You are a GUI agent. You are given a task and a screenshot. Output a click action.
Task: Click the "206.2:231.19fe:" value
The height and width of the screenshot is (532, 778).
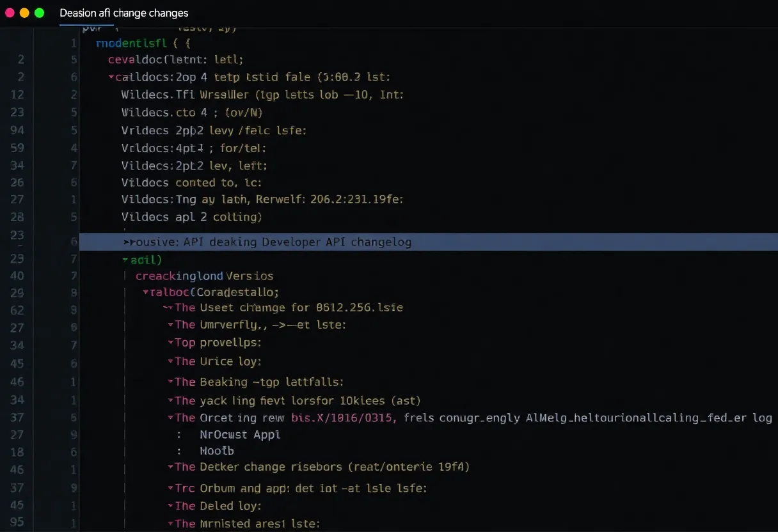(357, 199)
